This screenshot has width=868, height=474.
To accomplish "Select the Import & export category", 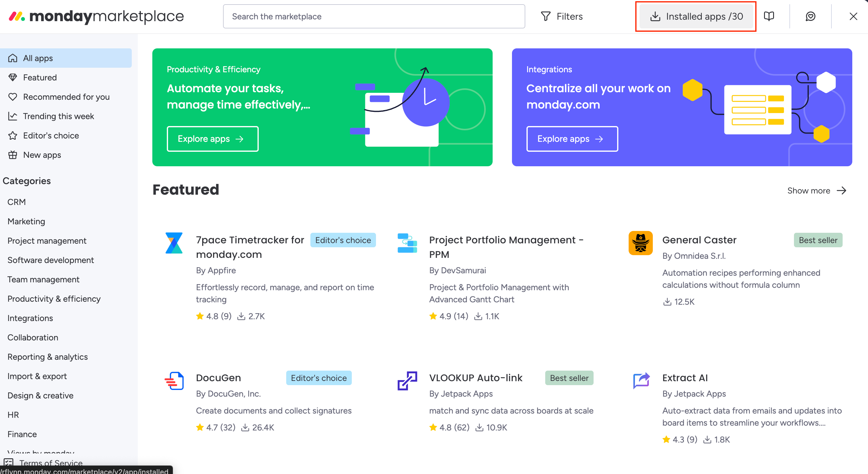I will pos(37,376).
